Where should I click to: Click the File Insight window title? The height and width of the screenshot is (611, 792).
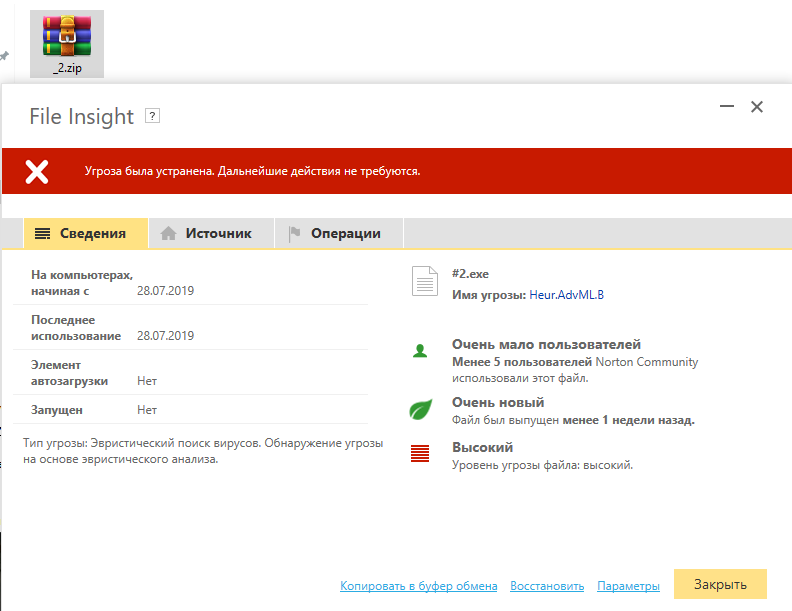[x=81, y=117]
